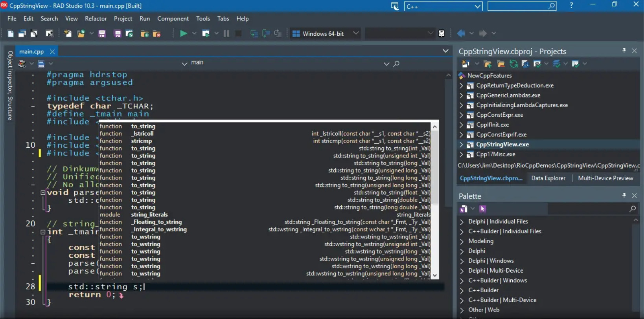
Task: Collapse the int _tmain function fold marker
Action: (43, 232)
